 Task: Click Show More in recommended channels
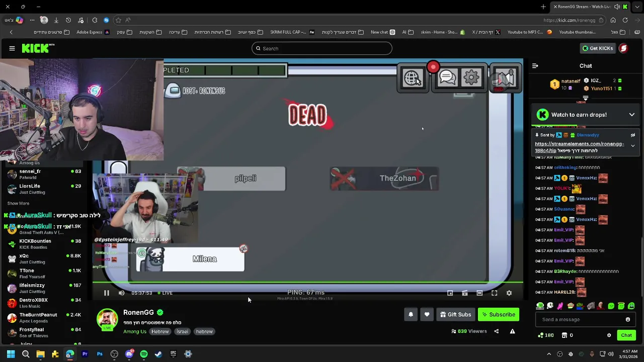(18, 204)
